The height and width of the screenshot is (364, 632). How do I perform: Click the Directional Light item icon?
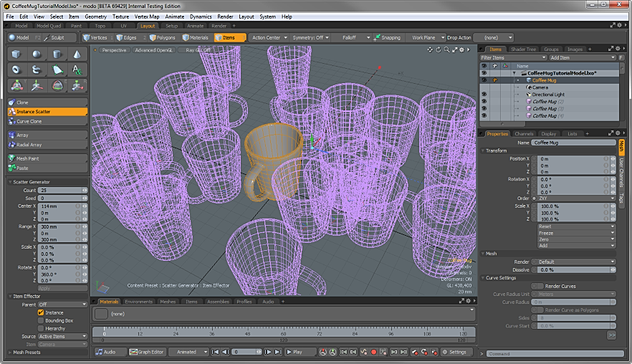529,95
